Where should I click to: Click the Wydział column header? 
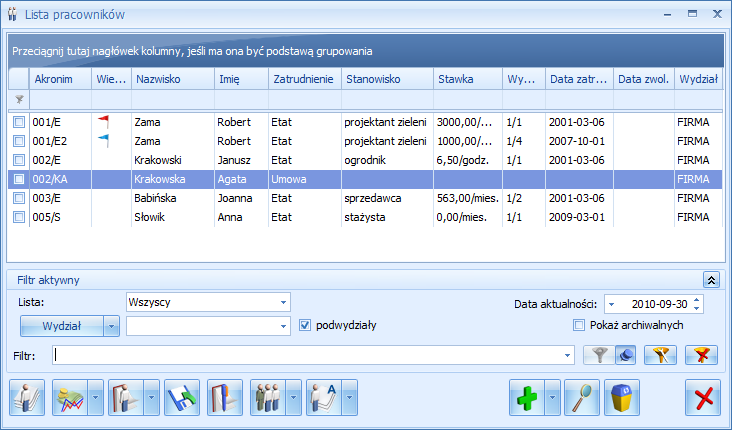point(698,79)
